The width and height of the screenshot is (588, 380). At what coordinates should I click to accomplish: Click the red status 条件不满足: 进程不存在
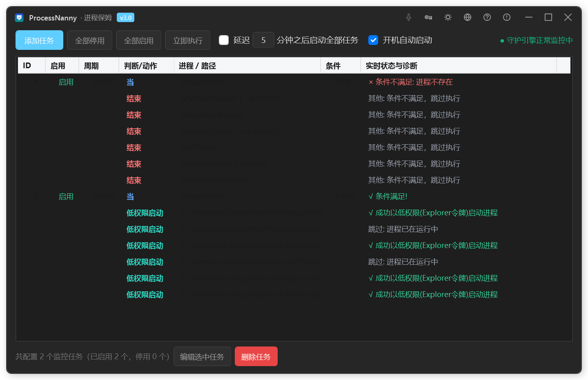411,82
